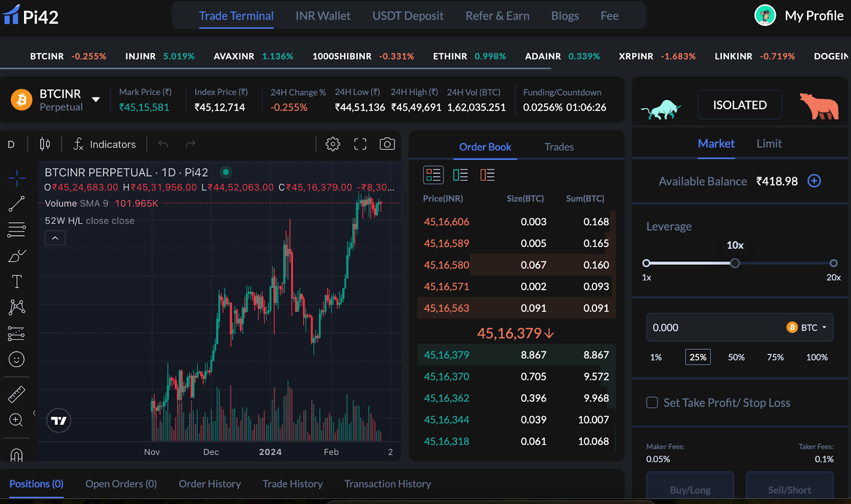Show both bids and asks view
The image size is (851, 504).
(x=433, y=175)
